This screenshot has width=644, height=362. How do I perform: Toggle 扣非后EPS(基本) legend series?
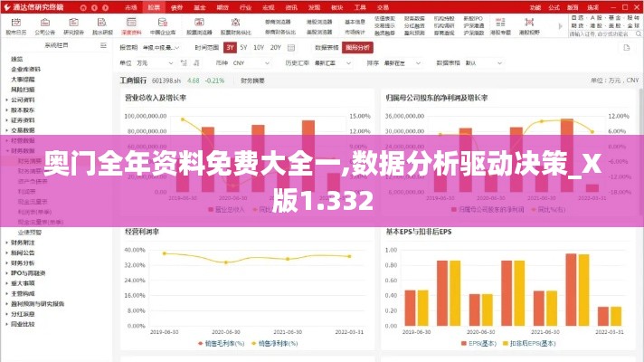[529, 343]
